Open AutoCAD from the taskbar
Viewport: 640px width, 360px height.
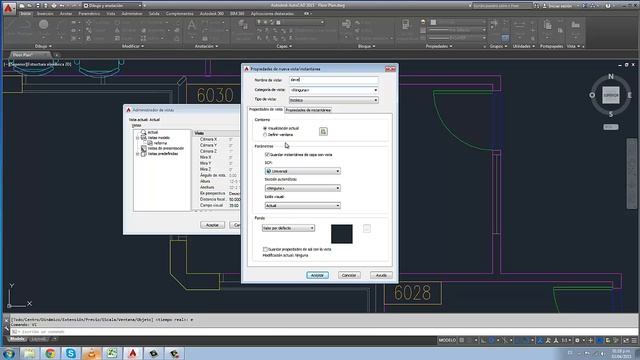pos(133,353)
